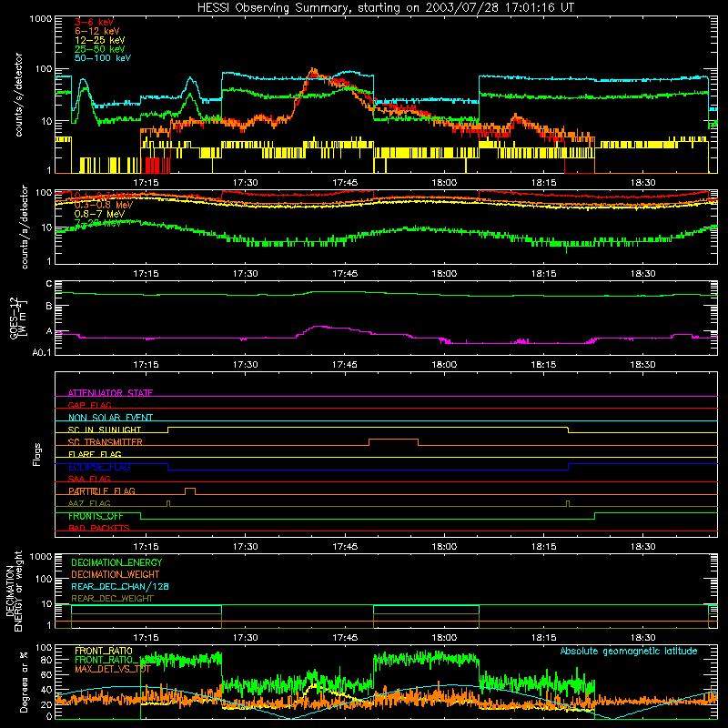Select the Degrees or % axis label
Image resolution: width=728 pixels, height=728 pixels.
coord(24,682)
